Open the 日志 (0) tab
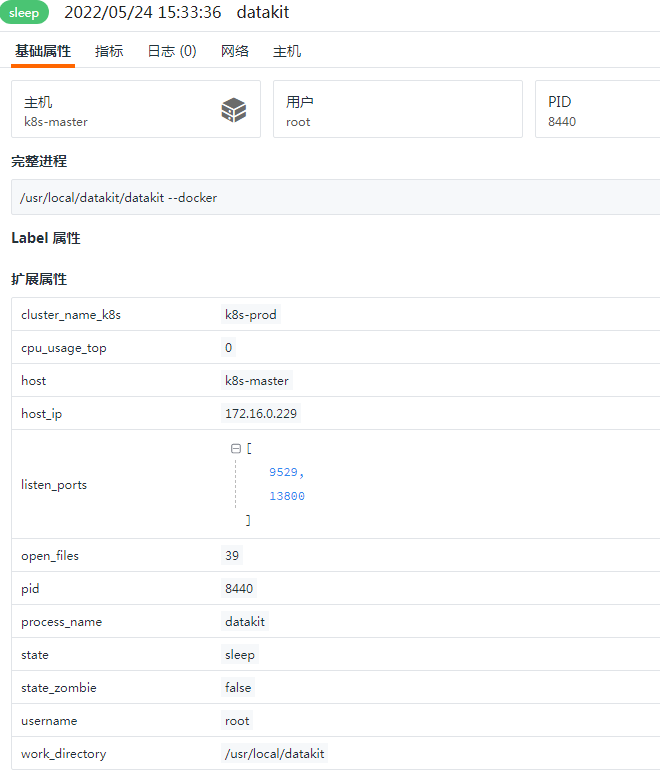Screen dimensions: 660x773 [172, 51]
